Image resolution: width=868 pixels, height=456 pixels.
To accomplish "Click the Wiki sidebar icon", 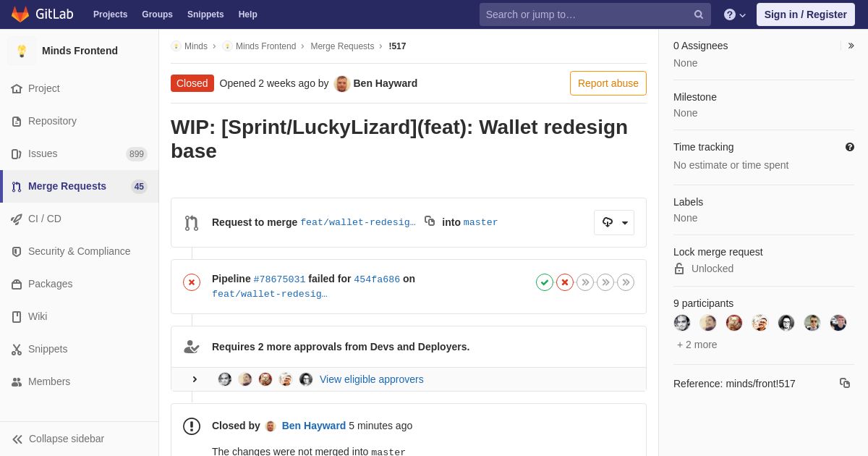I will 17,317.
